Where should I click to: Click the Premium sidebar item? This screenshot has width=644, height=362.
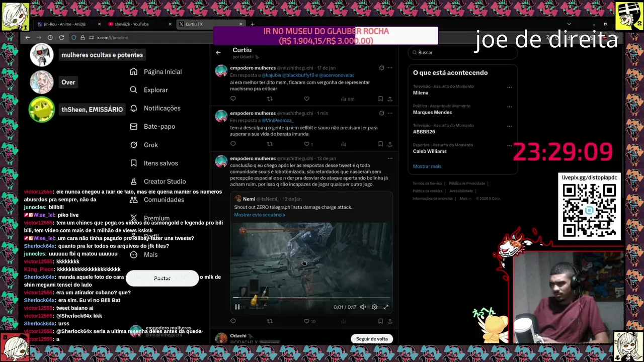(150, 218)
